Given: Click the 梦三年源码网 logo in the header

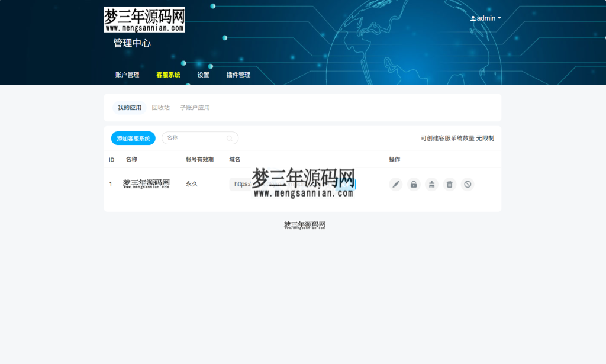Looking at the screenshot, I should 144,18.
